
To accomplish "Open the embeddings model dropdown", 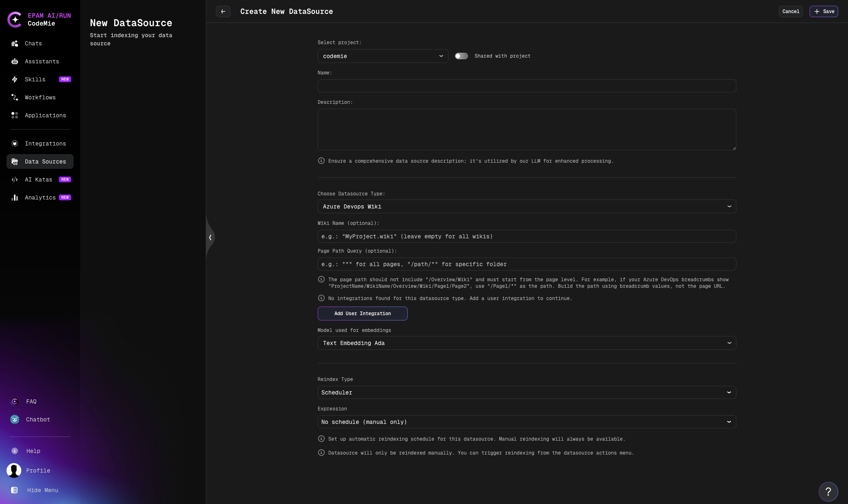I will (527, 343).
